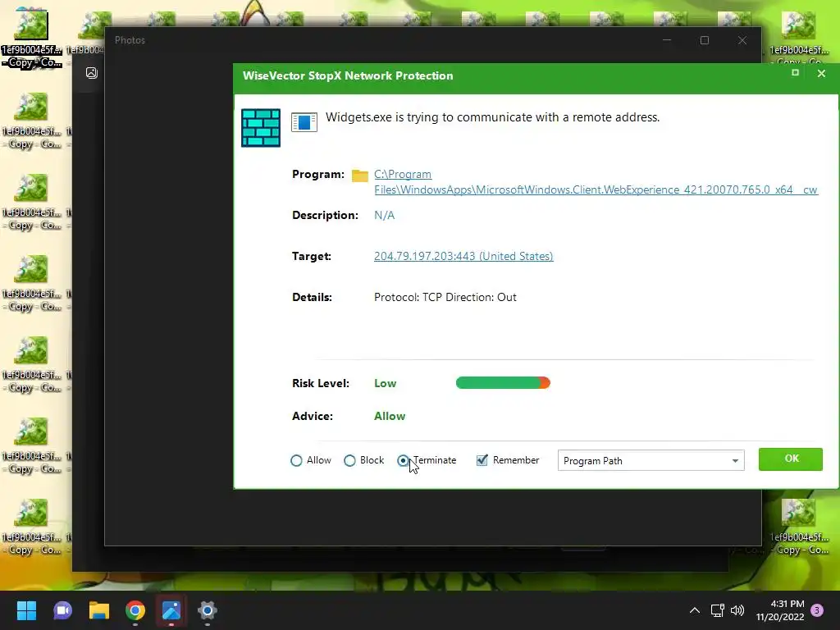Click the Widgets.exe communication message

coord(492,117)
